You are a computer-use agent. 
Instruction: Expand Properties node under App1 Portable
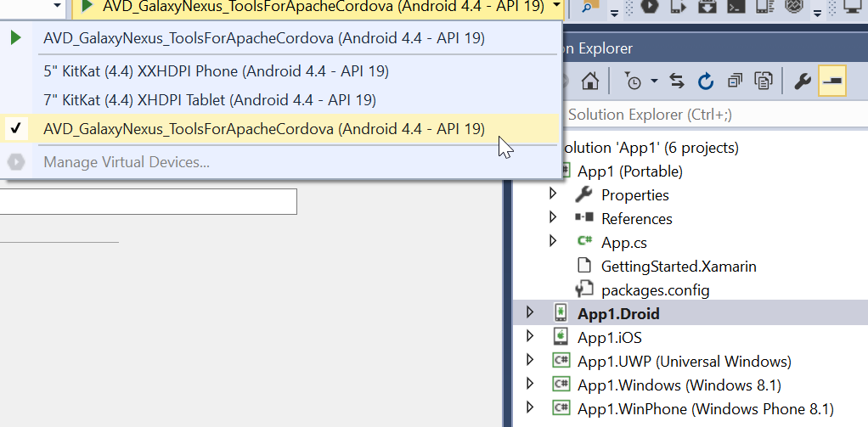pyautogui.click(x=552, y=193)
